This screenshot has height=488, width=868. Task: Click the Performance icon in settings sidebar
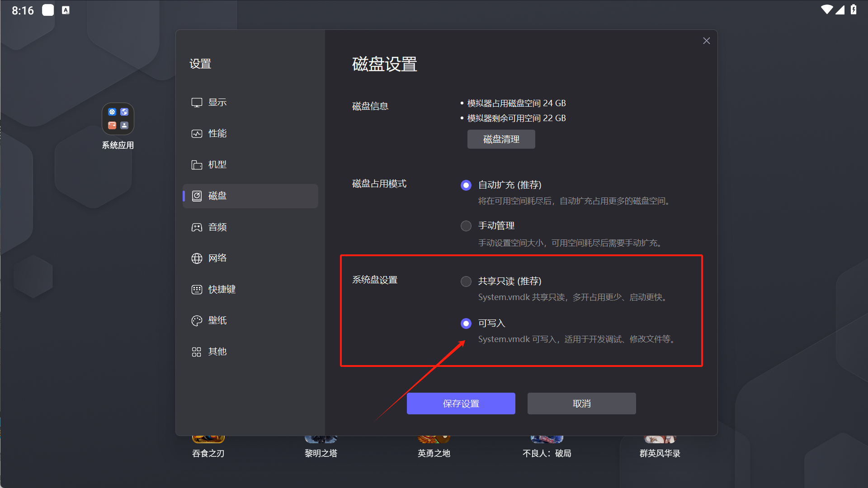click(197, 134)
